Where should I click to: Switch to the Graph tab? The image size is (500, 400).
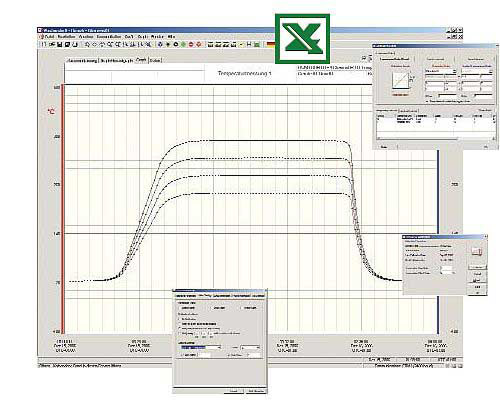[141, 60]
